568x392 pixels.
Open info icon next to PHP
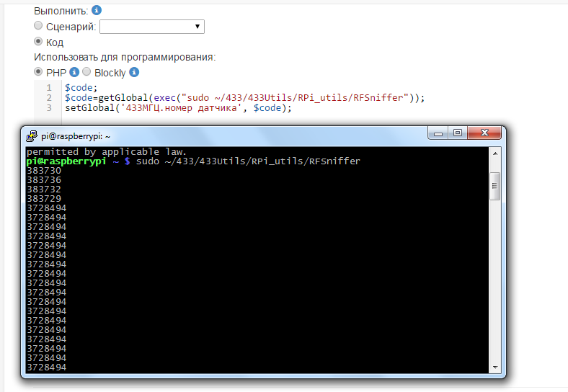tap(74, 72)
